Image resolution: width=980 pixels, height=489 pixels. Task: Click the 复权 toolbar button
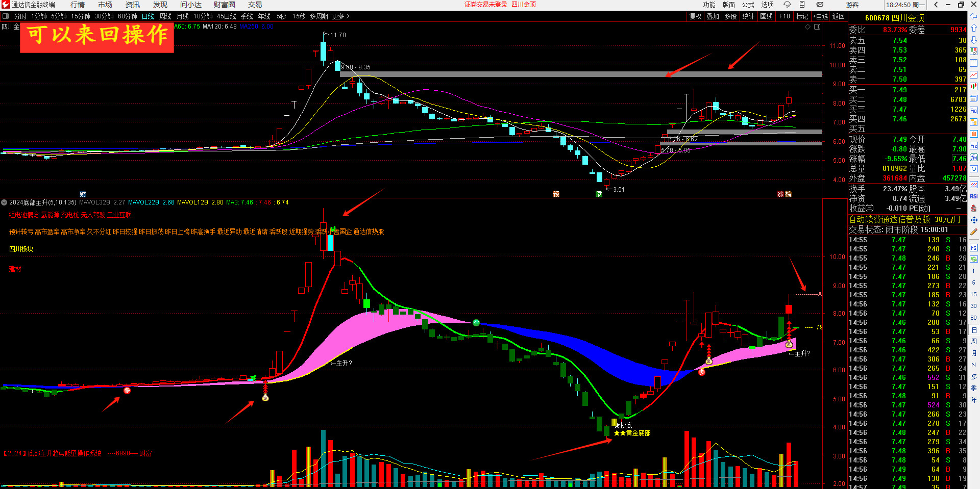[x=696, y=16]
